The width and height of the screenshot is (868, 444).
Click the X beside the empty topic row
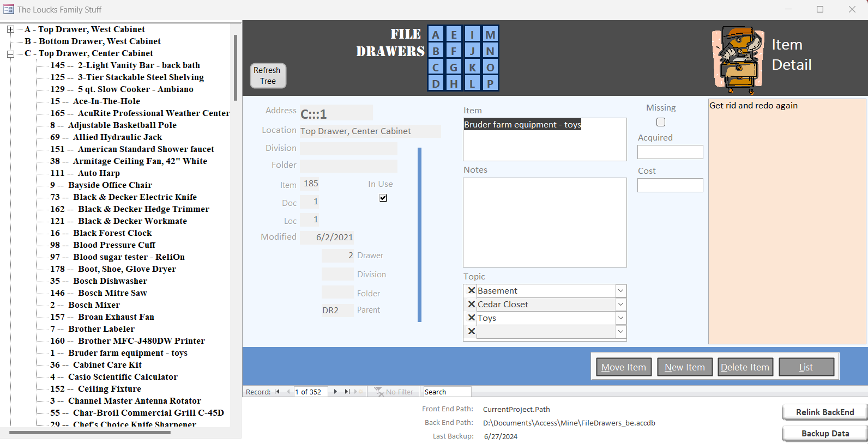[472, 331]
